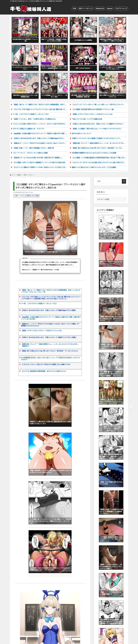Click the 属性別 breadcrumb link
The image size is (138, 644).
click(19, 175)
